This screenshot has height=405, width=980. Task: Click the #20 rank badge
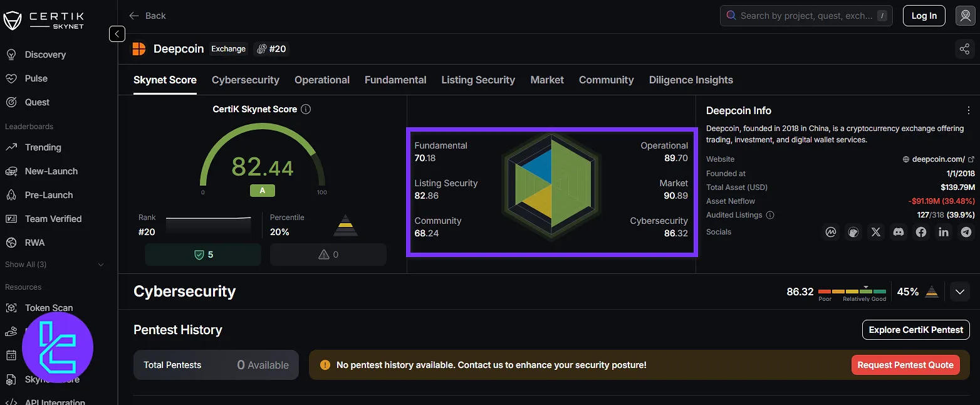click(271, 49)
